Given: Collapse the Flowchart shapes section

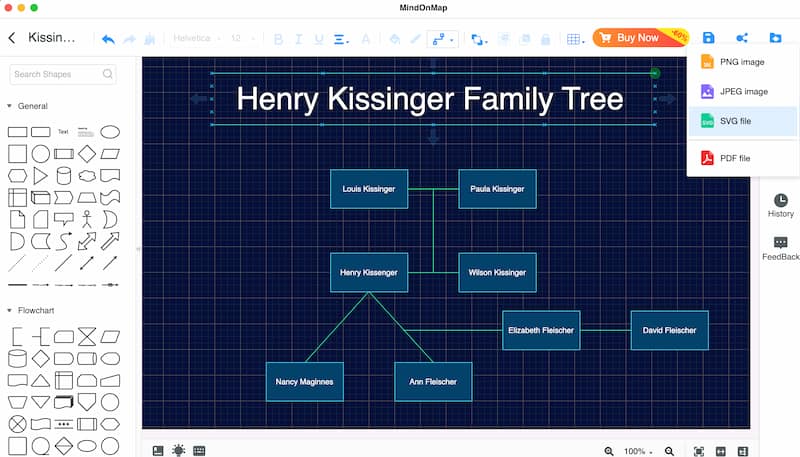Looking at the screenshot, I should click(9, 310).
